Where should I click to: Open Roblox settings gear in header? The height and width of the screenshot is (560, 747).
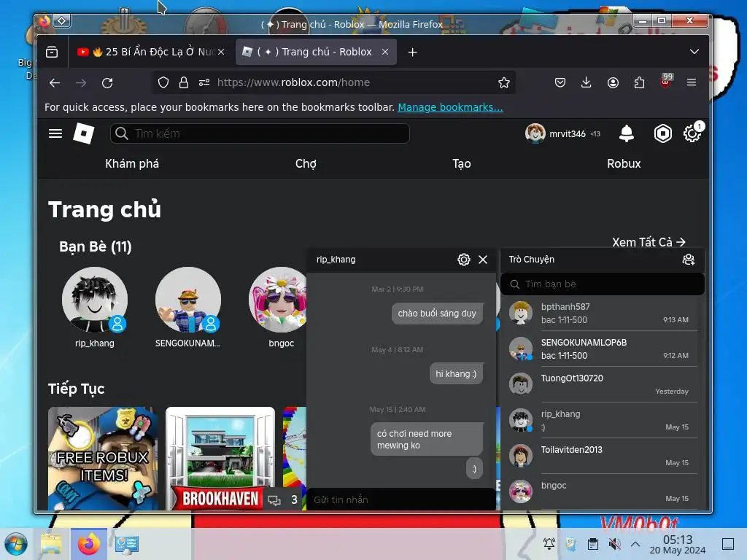pyautogui.click(x=692, y=134)
